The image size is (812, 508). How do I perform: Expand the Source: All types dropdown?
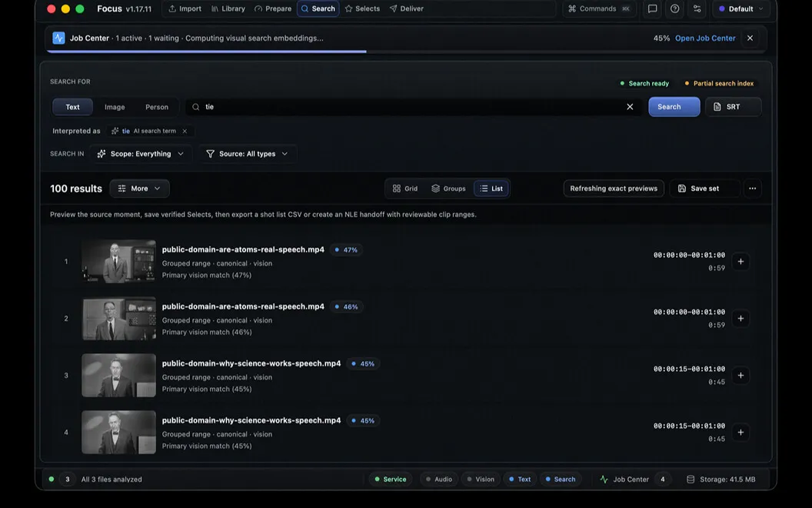pyautogui.click(x=247, y=154)
